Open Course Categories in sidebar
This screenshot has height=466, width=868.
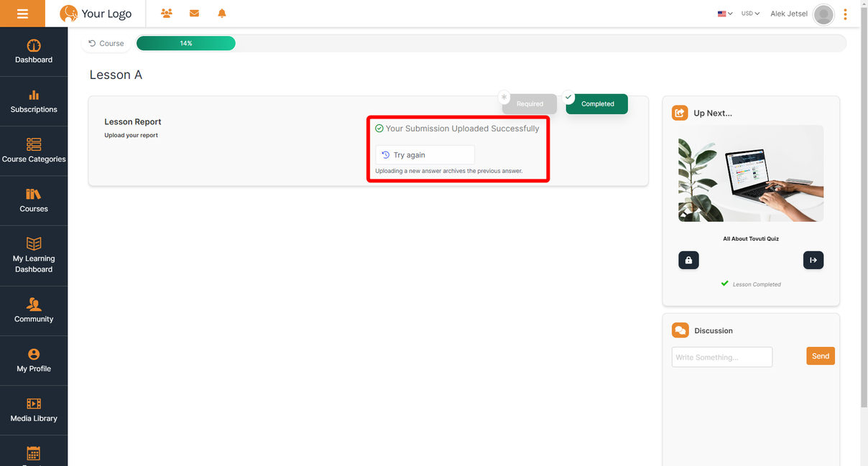click(34, 151)
